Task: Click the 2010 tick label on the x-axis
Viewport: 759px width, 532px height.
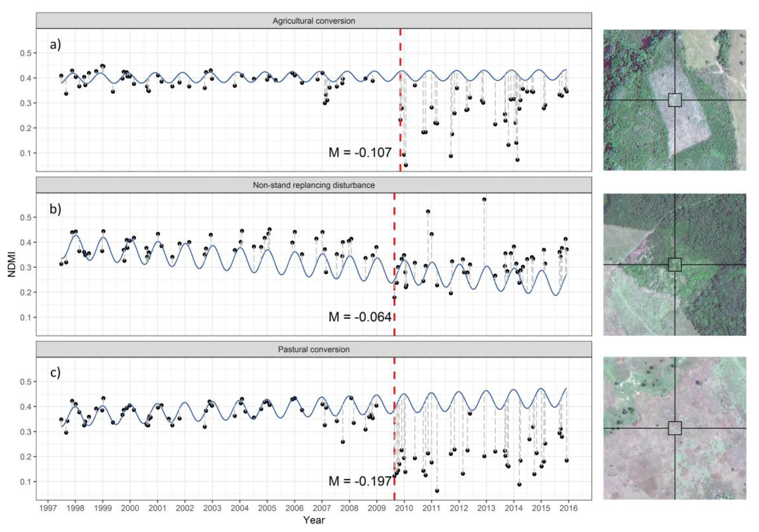Action: coord(404,508)
